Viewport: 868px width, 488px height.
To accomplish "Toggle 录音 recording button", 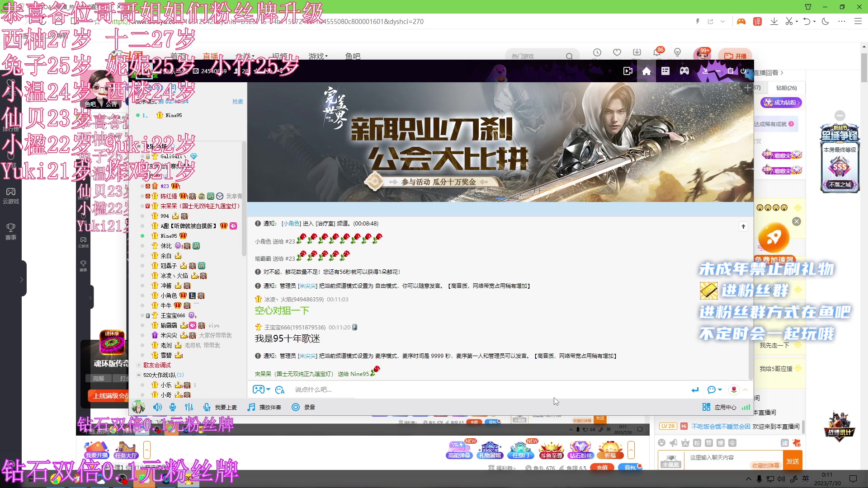I will 303,407.
